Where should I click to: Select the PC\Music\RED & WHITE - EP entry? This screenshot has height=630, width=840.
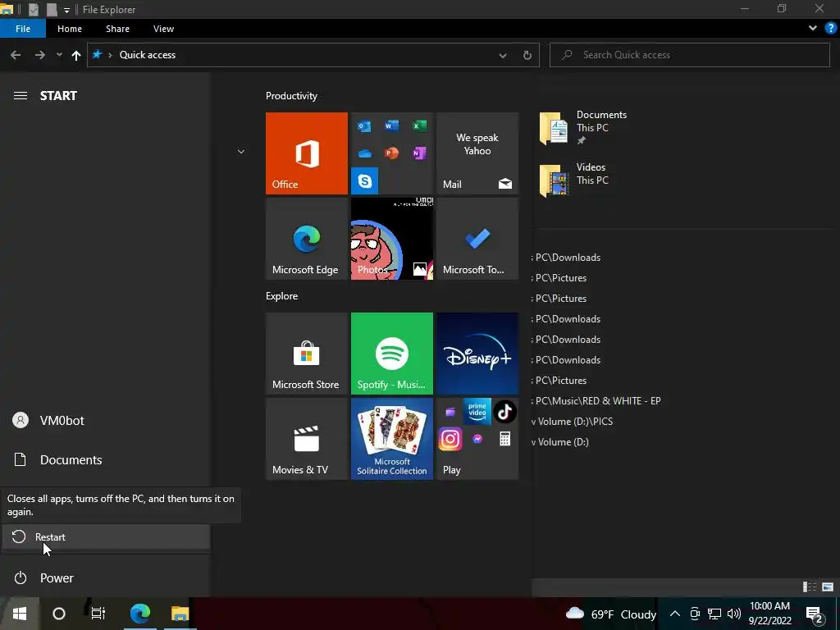597,400
